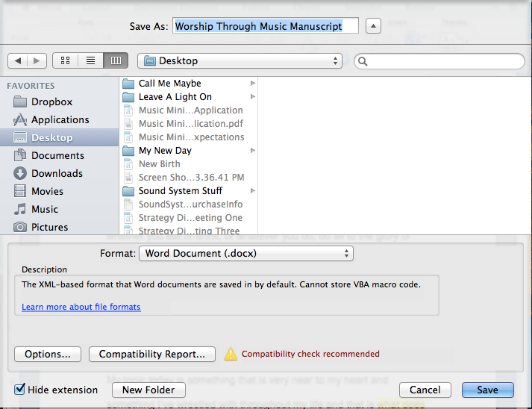The height and width of the screenshot is (409, 532).
Task: Select Downloads in the sidebar
Action: (x=57, y=173)
